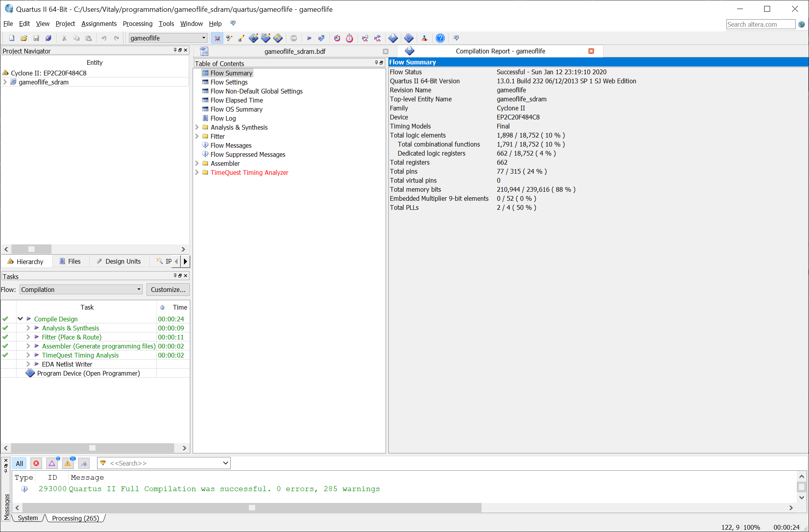Open the Help menu
Viewport: 809px width, 532px height.
point(215,24)
